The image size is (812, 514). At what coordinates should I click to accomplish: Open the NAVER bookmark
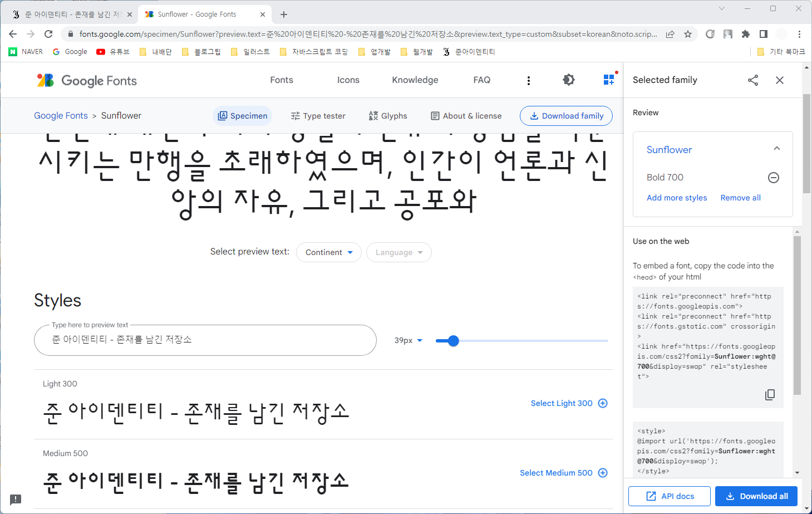click(x=26, y=52)
